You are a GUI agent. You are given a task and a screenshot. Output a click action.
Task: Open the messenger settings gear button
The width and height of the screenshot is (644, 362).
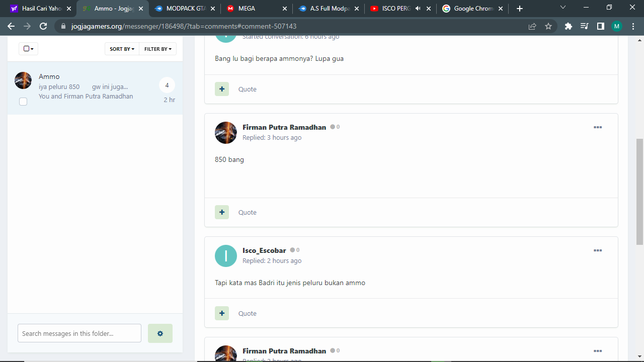tap(160, 333)
